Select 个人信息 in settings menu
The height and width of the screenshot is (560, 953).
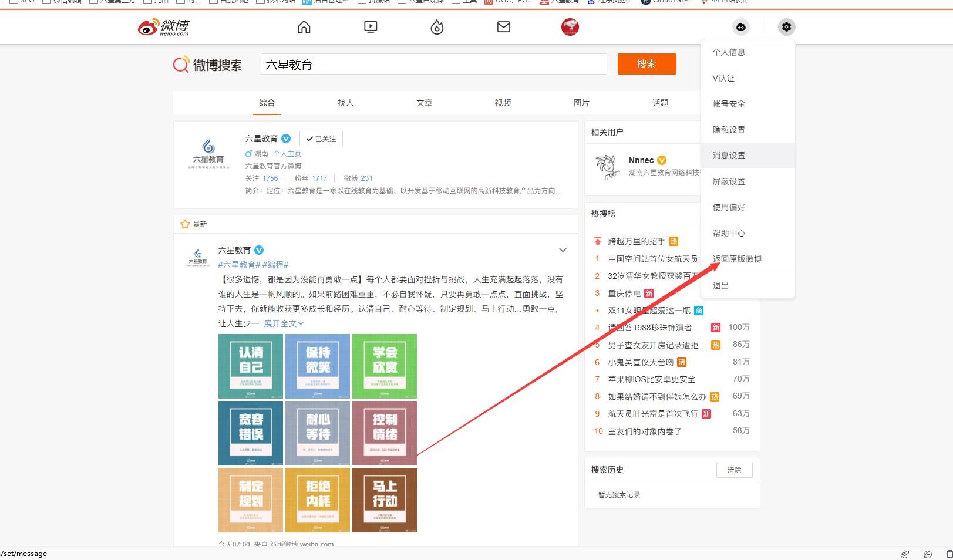pyautogui.click(x=748, y=52)
